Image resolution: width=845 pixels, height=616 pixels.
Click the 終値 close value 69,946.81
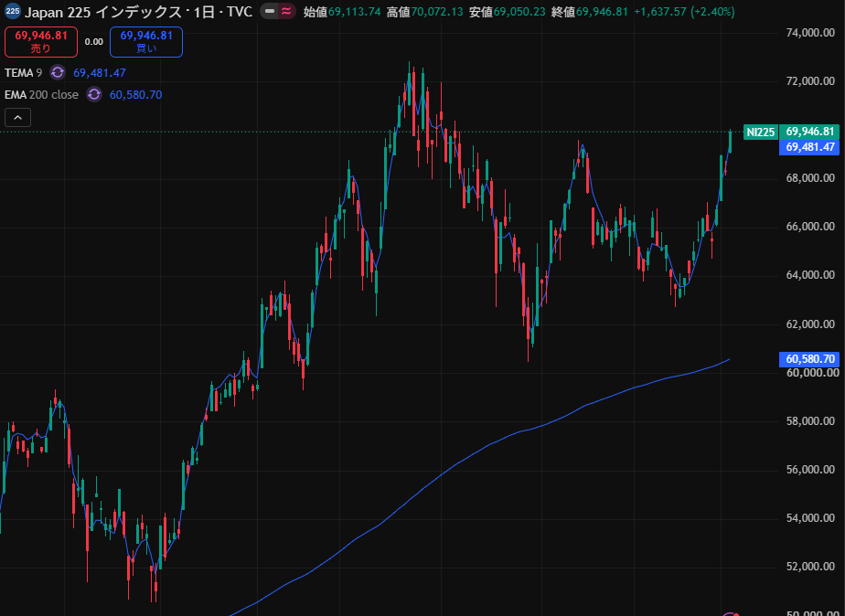tap(602, 11)
